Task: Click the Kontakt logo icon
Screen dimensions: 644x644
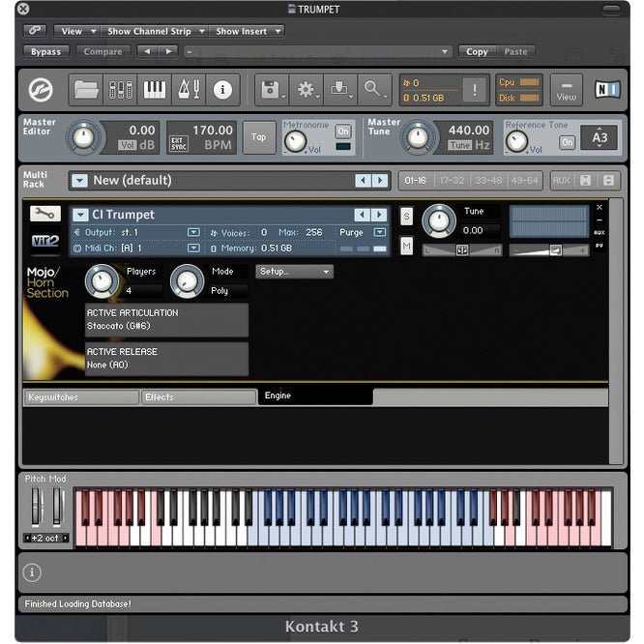Action: point(41,90)
